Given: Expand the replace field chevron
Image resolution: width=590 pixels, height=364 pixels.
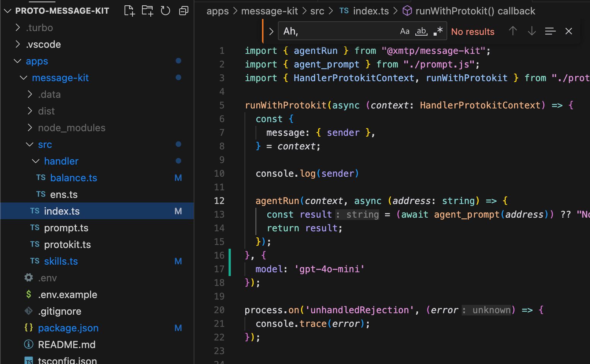Looking at the screenshot, I should [271, 31].
